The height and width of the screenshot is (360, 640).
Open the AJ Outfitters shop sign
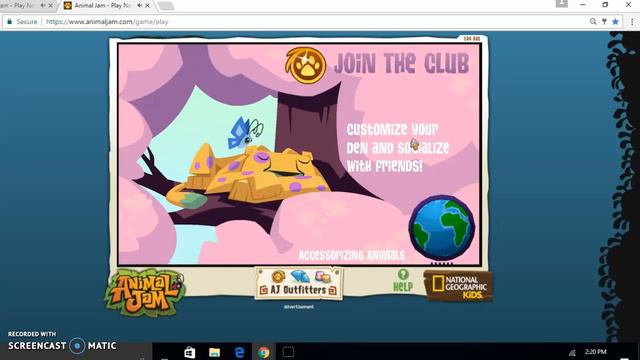tap(298, 283)
